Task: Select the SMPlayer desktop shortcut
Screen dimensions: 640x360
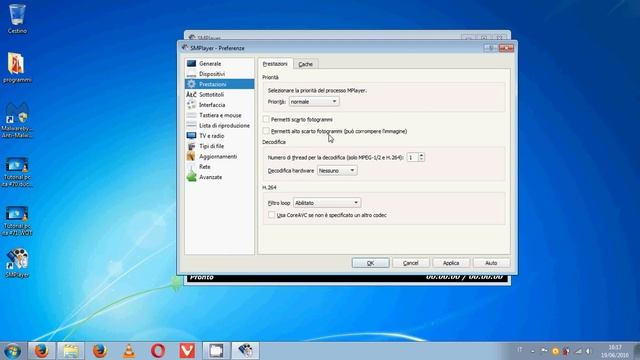Action: click(17, 263)
